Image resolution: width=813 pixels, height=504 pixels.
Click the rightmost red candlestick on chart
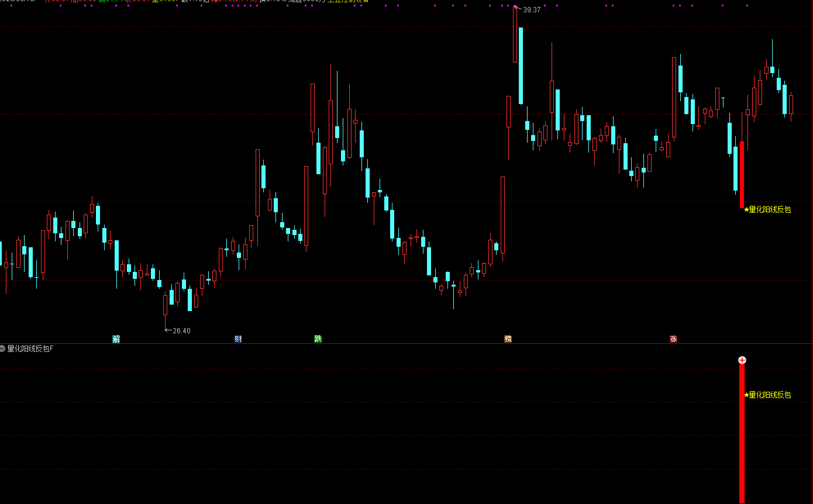click(791, 105)
